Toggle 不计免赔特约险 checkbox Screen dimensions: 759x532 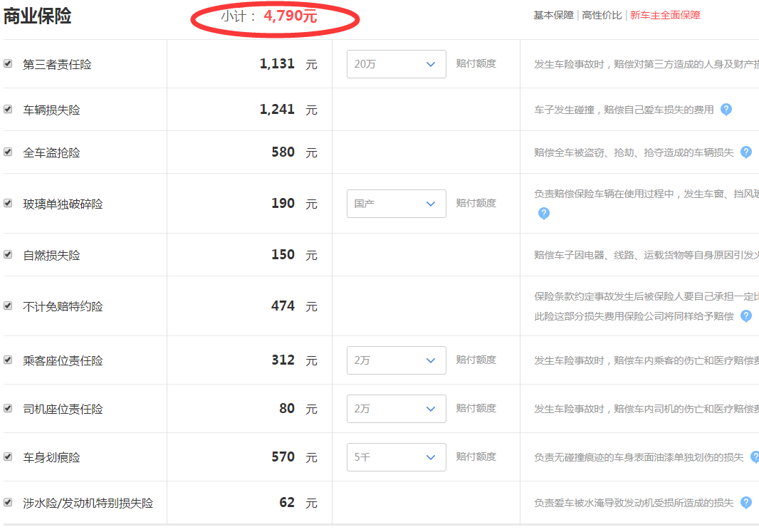8,306
